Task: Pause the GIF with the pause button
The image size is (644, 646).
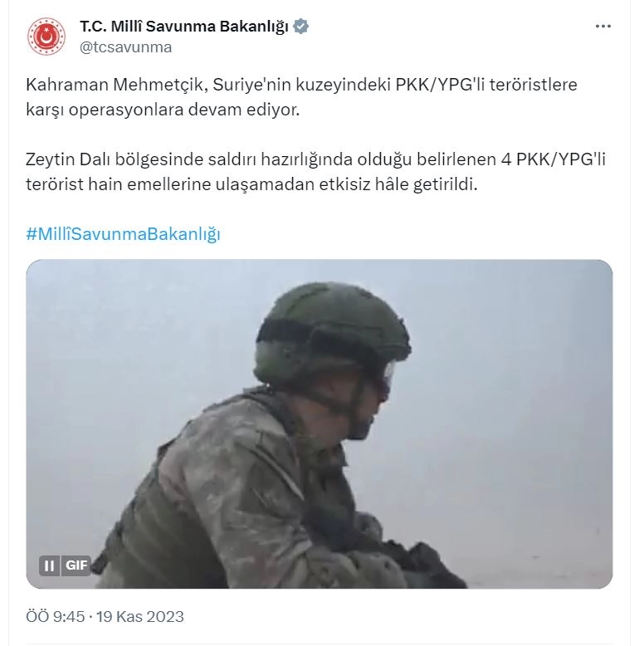Action: click(50, 565)
